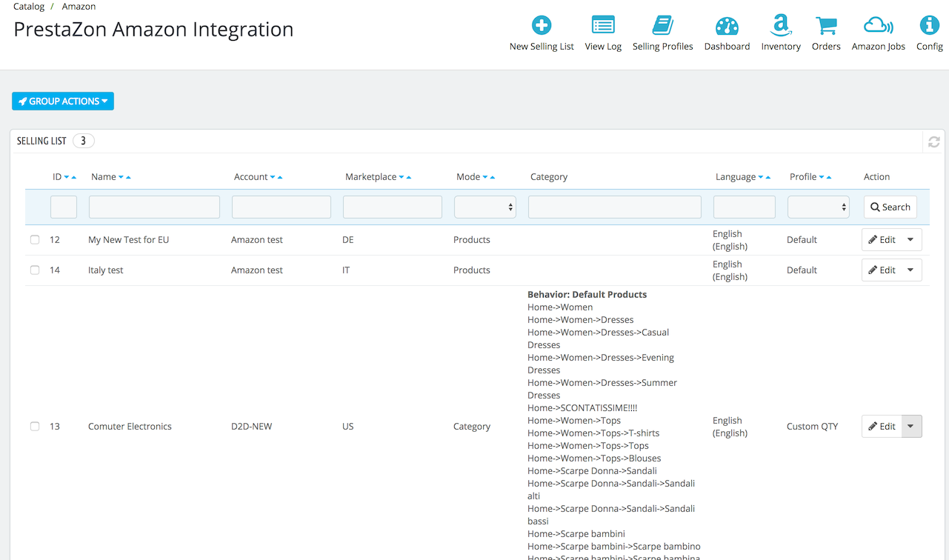949x560 pixels.
Task: Edit My New Test for EU list
Action: 882,240
